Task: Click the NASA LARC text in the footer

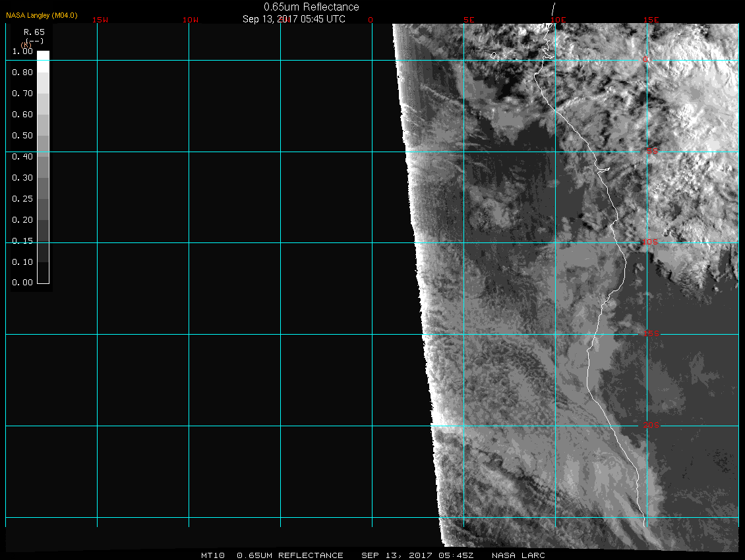Action: (518, 555)
